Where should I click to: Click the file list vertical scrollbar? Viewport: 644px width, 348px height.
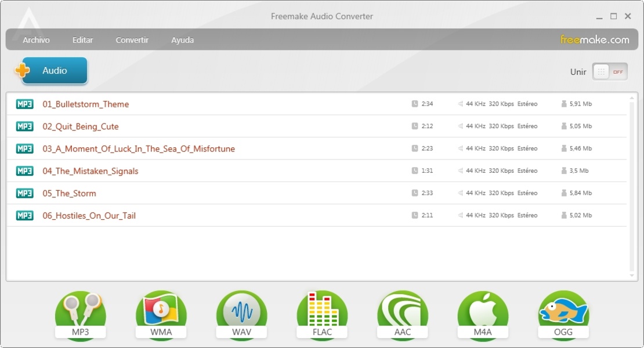[x=632, y=187]
